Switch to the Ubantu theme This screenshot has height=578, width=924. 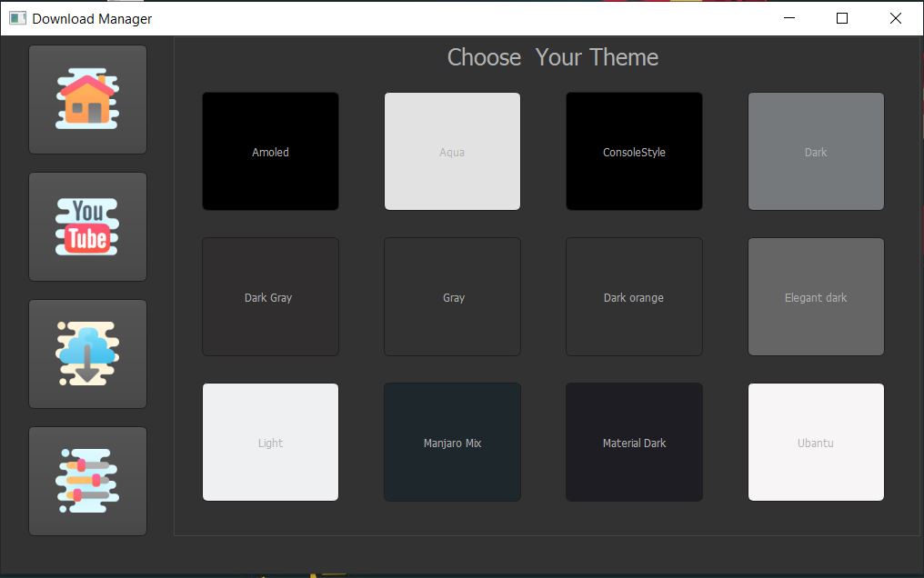816,442
